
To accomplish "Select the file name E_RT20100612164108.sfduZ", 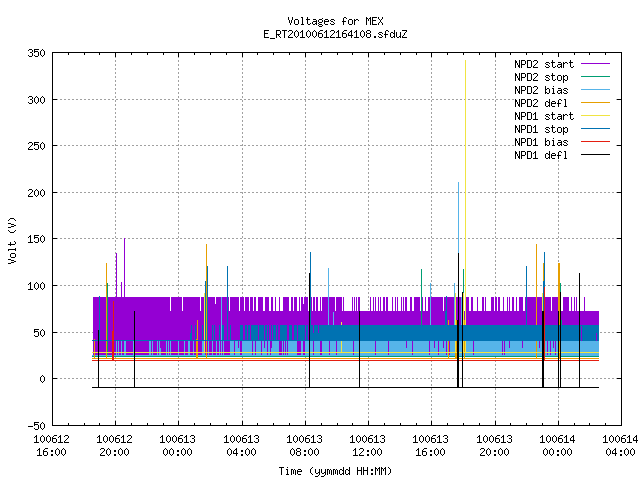I will (x=335, y=34).
